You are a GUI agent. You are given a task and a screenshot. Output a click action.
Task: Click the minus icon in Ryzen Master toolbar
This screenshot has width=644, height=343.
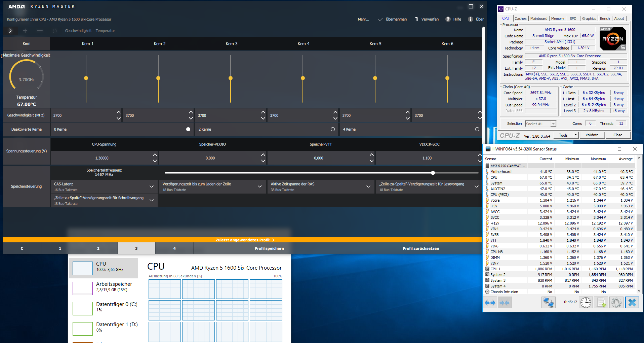(40, 31)
